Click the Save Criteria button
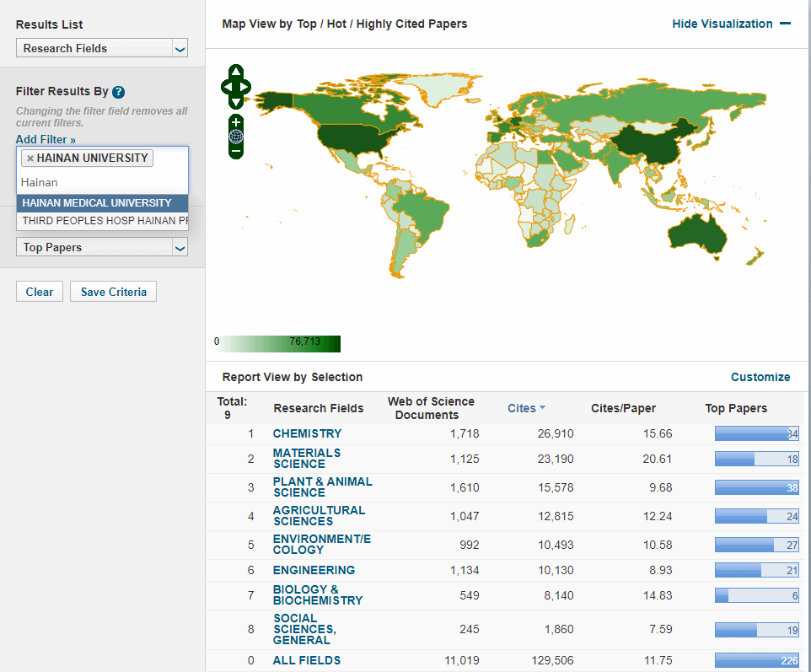 [113, 292]
